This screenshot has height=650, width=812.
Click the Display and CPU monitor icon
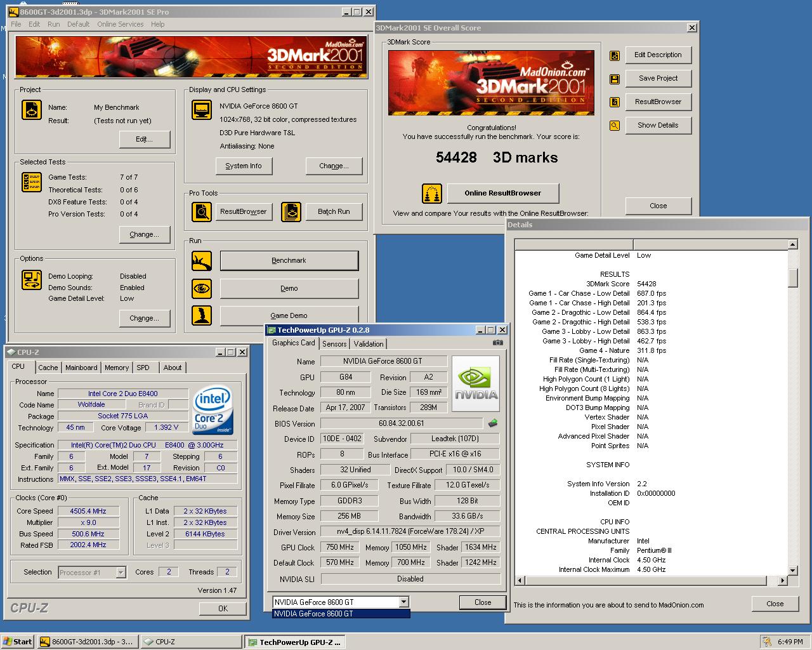pyautogui.click(x=202, y=110)
